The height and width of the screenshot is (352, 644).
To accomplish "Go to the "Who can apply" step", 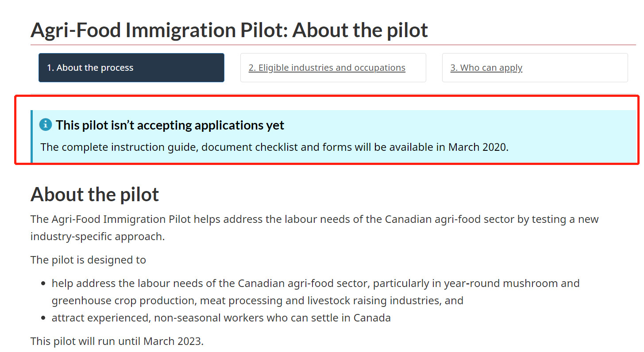I will pyautogui.click(x=486, y=68).
